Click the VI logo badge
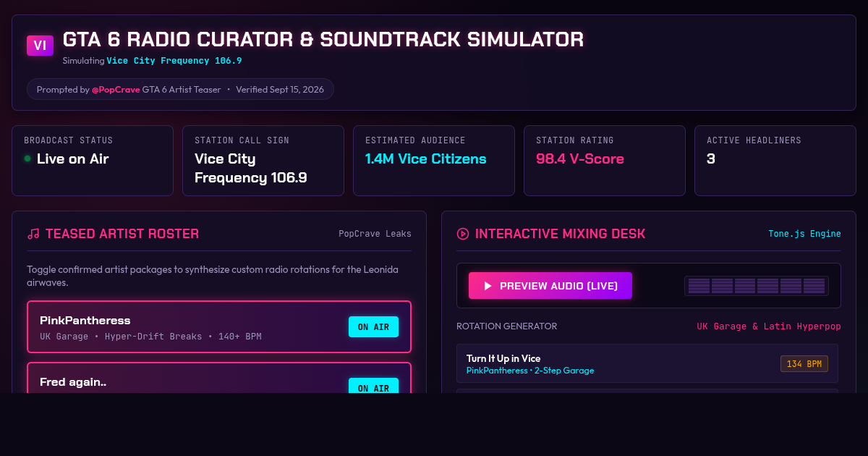 tap(40, 46)
